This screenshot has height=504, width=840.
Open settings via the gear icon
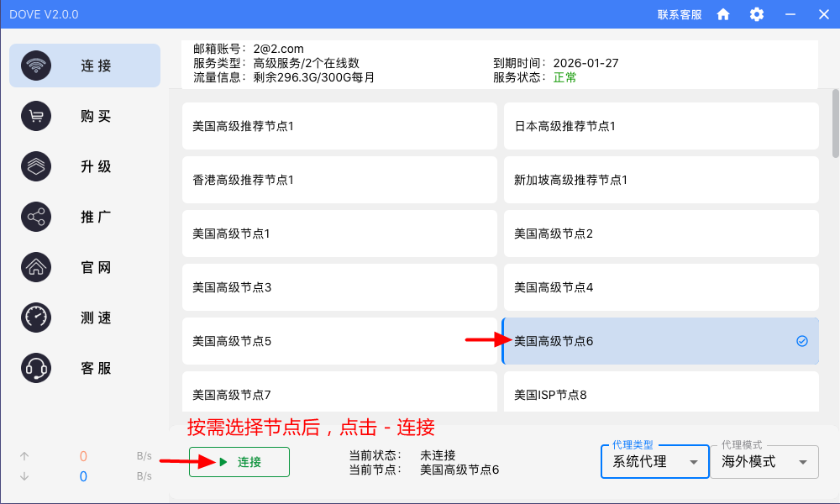757,14
